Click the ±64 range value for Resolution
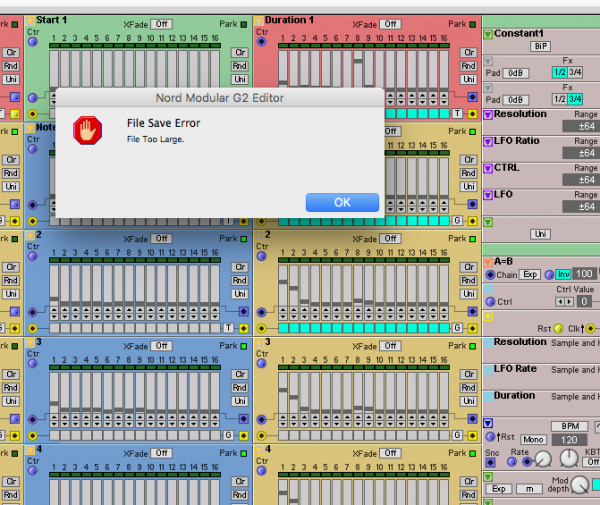 point(583,126)
